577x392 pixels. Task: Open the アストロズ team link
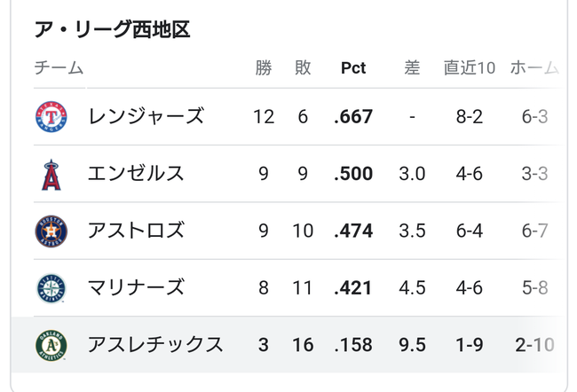(136, 231)
